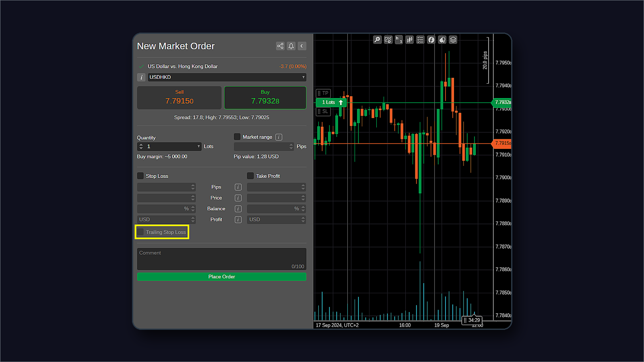The image size is (644, 362).
Task: Click the Place Order button
Action: point(221,276)
